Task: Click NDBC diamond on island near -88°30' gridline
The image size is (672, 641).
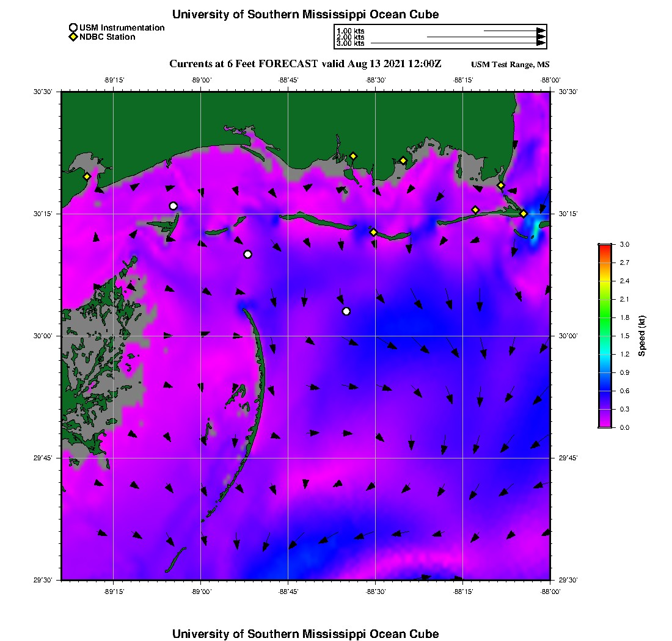Action: (x=373, y=232)
